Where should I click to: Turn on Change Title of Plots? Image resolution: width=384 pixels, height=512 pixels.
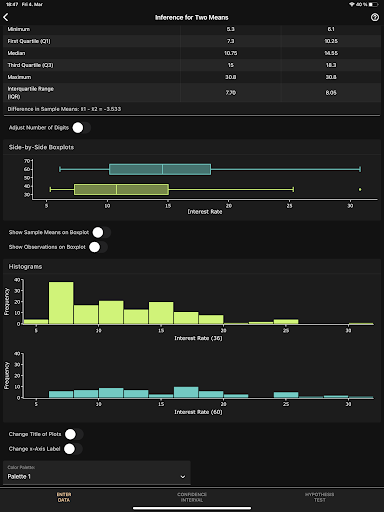(x=74, y=434)
